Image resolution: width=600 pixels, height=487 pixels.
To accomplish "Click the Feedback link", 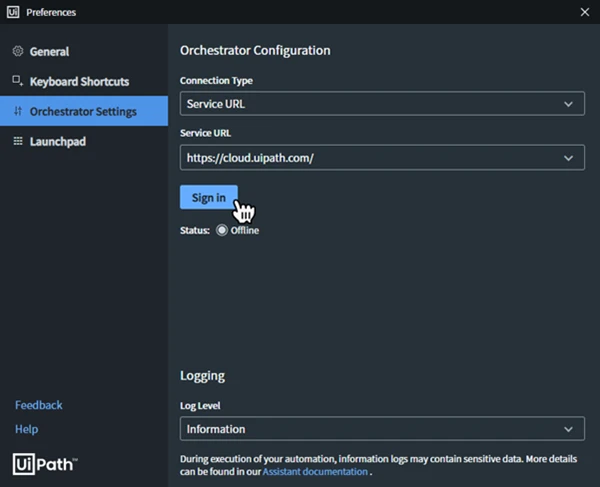I will 39,405.
